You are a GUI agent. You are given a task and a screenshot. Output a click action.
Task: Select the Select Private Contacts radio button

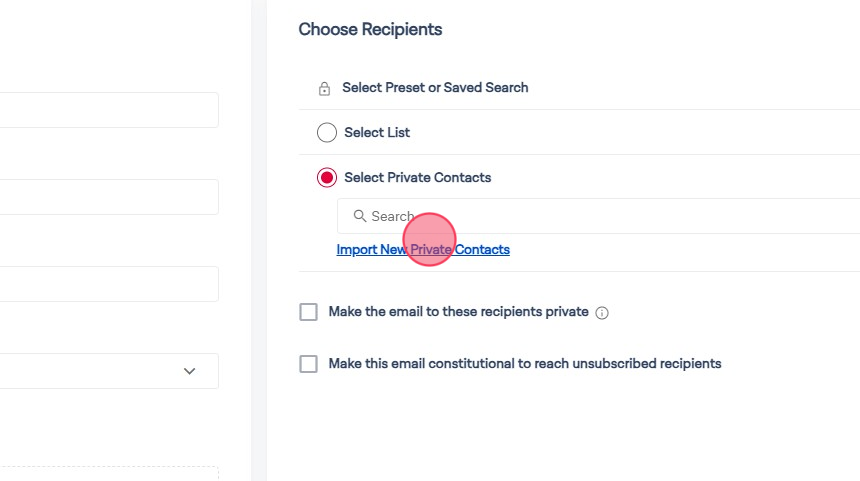pyautogui.click(x=327, y=178)
